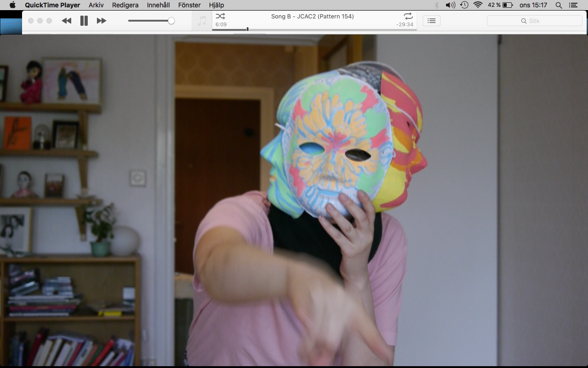Viewport: 588px width, 368px height.
Task: Toggle repeat mode
Action: (408, 17)
